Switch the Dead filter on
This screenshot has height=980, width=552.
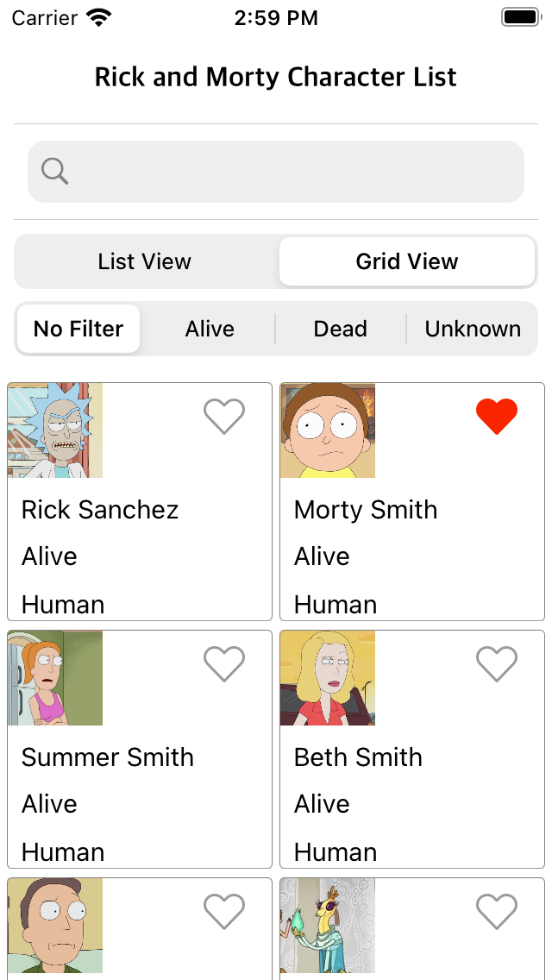pos(340,329)
